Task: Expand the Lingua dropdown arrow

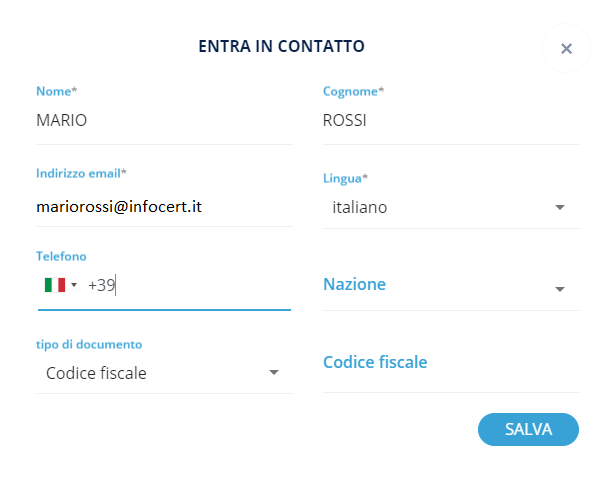Action: click(x=560, y=208)
